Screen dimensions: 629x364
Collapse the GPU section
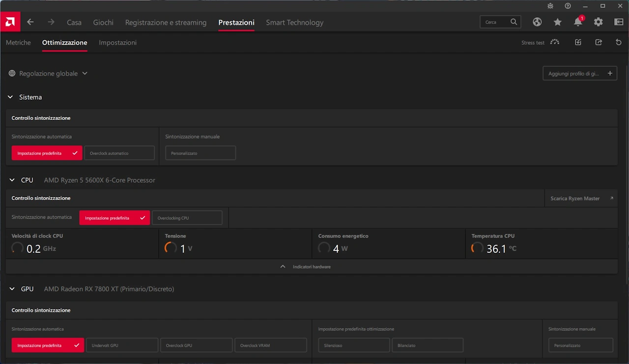pos(12,289)
